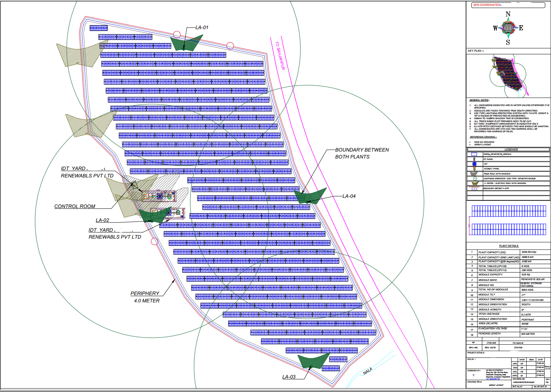Viewport: 551px width, 392px height.
Task: Select the PERIPHERY 4.0 METER annotation
Action: click(x=146, y=297)
